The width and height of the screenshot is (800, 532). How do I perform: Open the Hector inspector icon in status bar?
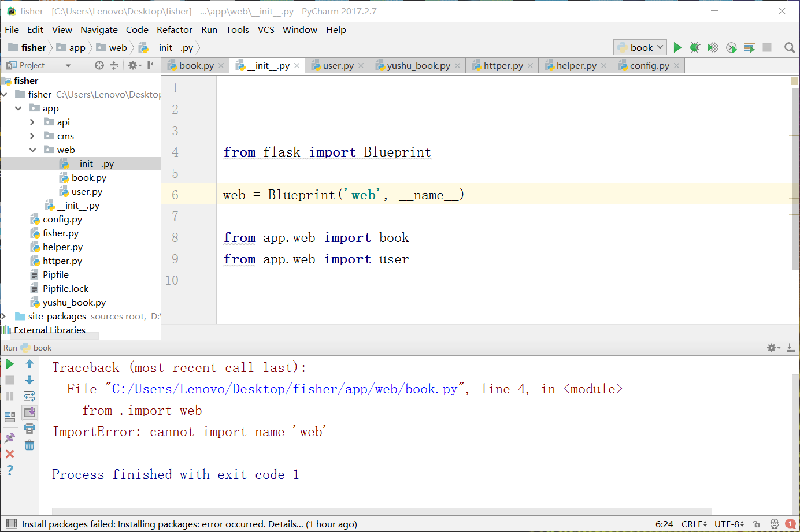775,524
